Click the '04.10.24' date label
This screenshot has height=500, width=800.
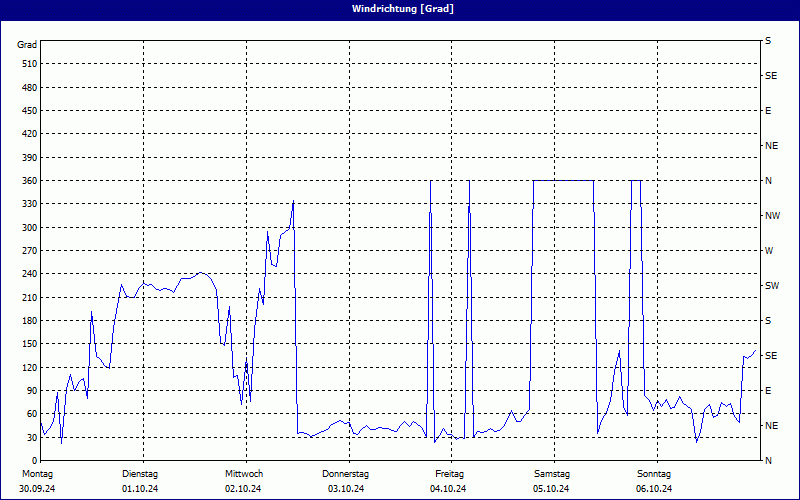pos(448,489)
